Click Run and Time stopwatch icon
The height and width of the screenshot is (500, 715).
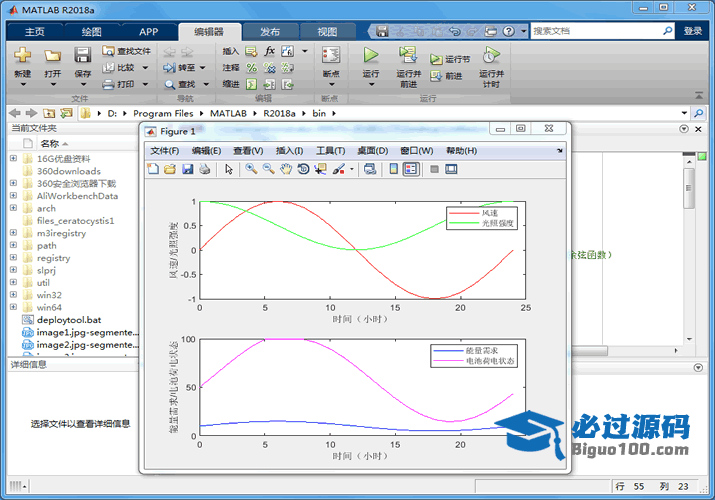[x=491, y=55]
